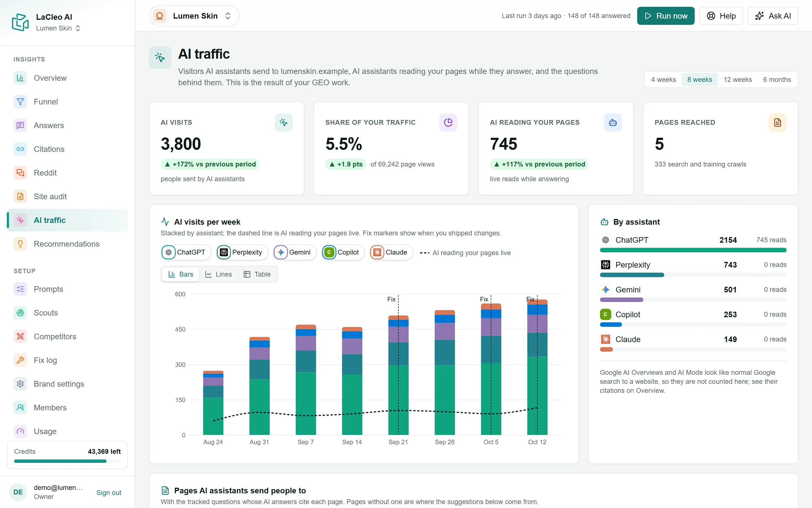Click the Aug 24 stacked bar
Image resolution: width=812 pixels, height=508 pixels.
point(213,403)
